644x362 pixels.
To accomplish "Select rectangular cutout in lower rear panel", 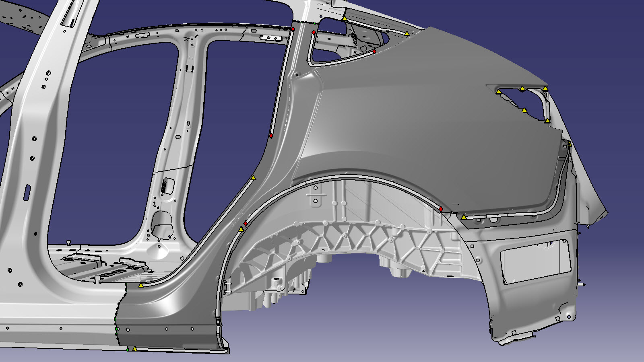I will (x=535, y=261).
